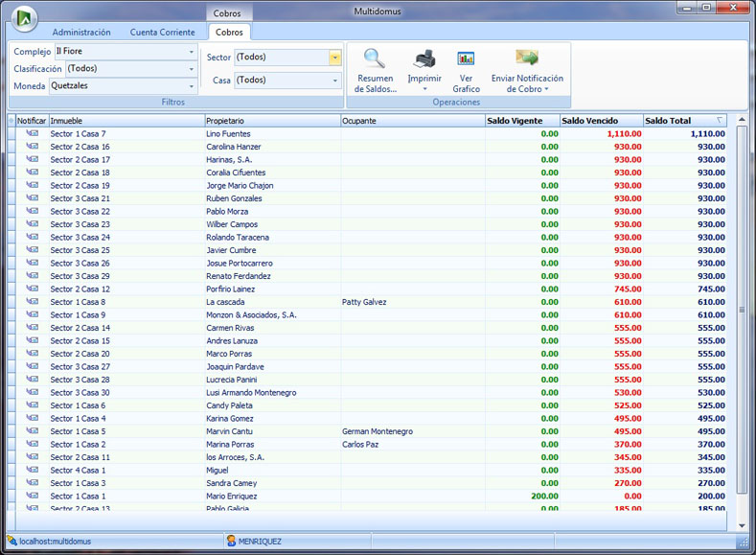Click notify envelope icon for Patty Galvez row
756x555 pixels.
pyautogui.click(x=33, y=302)
